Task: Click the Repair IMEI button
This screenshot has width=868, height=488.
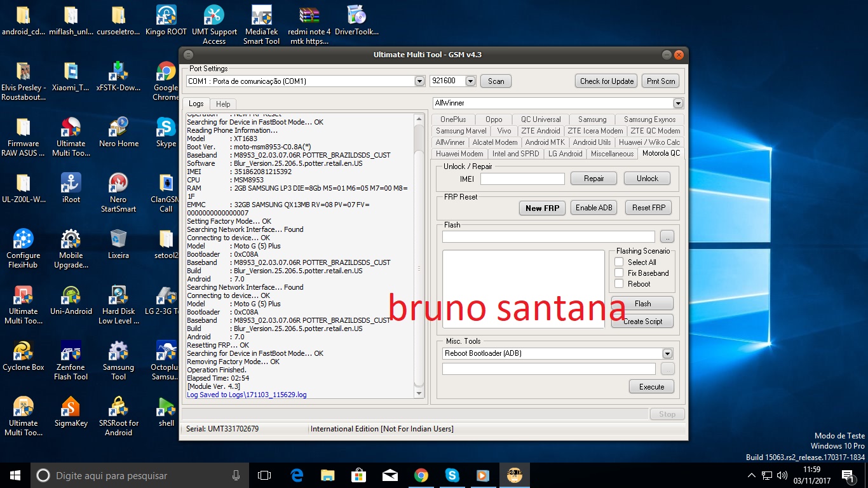Action: pyautogui.click(x=593, y=179)
